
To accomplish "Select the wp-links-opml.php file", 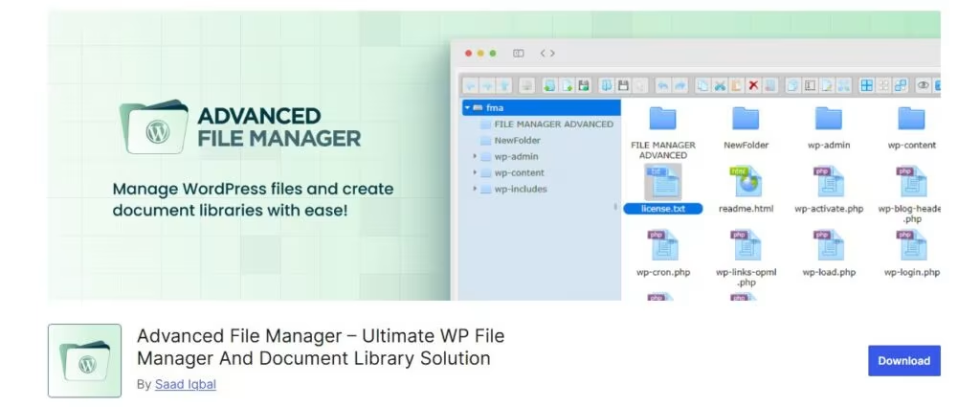I will point(746,259).
